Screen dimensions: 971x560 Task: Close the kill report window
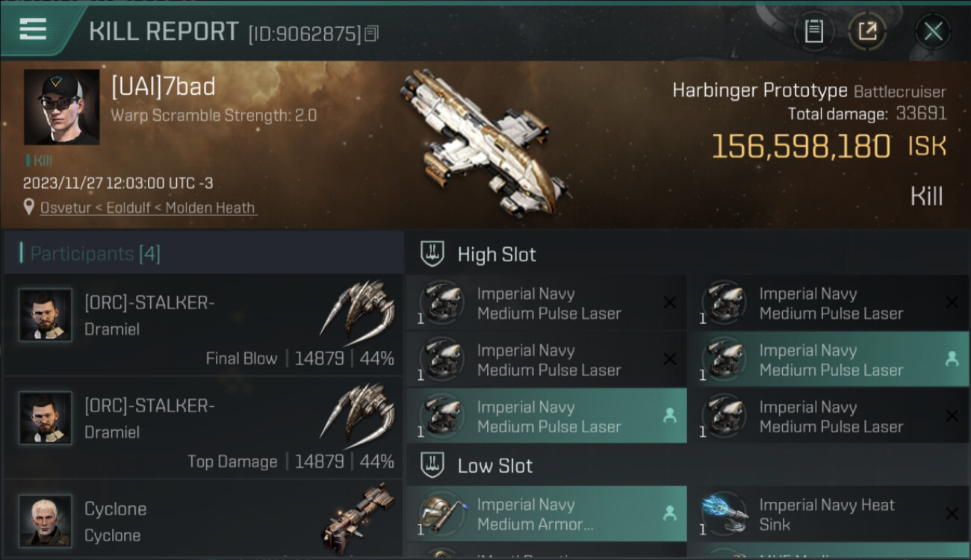(x=933, y=31)
